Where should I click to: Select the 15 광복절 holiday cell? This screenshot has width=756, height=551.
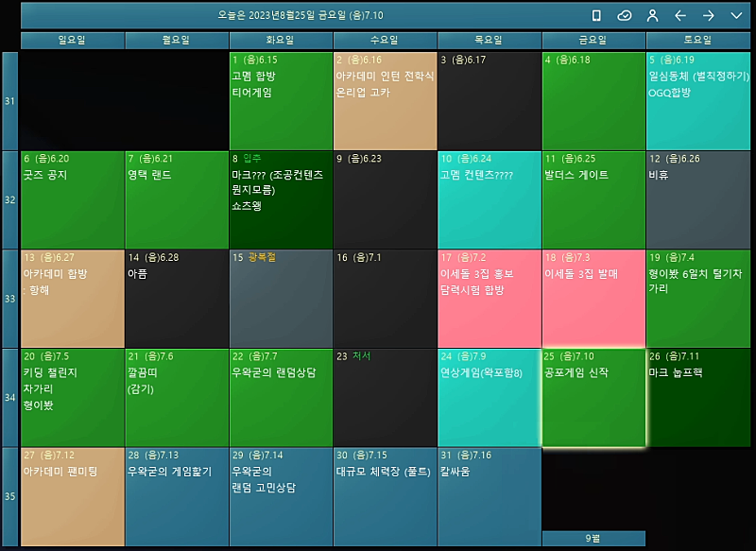pos(281,299)
